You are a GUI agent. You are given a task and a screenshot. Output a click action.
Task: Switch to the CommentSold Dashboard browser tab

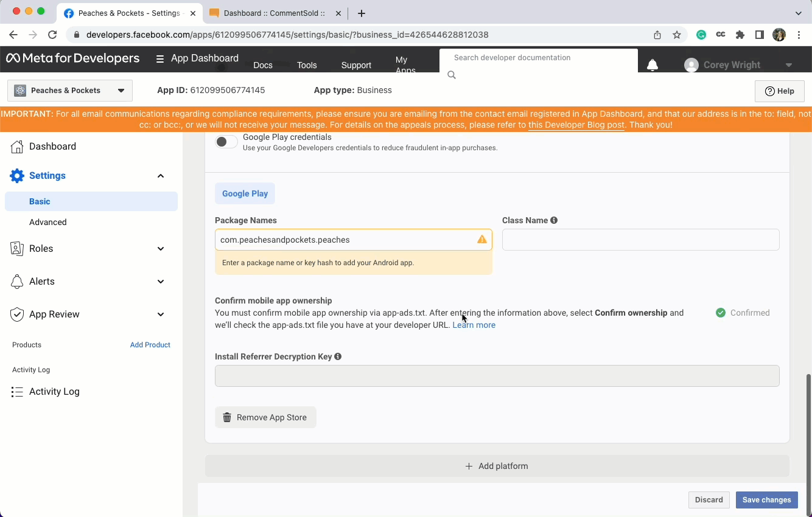(x=274, y=13)
